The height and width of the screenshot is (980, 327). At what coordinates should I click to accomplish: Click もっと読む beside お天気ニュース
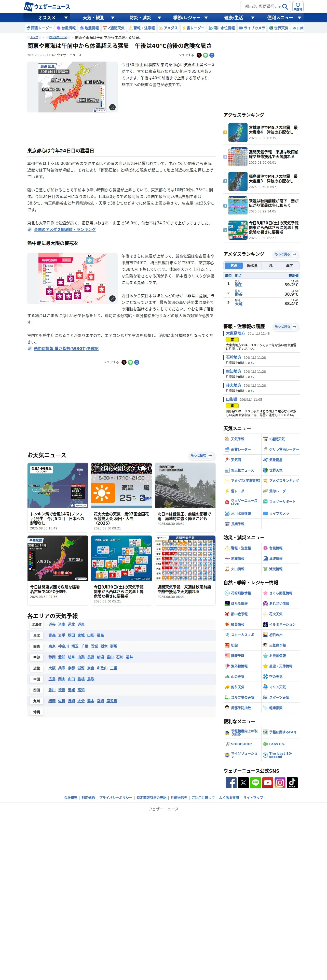coord(202,455)
